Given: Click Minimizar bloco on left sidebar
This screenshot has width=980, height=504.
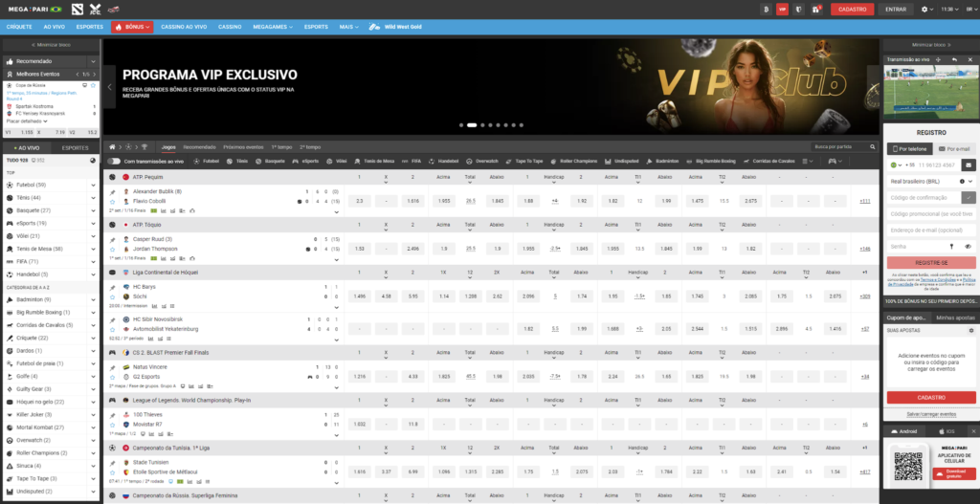Looking at the screenshot, I should (x=51, y=45).
